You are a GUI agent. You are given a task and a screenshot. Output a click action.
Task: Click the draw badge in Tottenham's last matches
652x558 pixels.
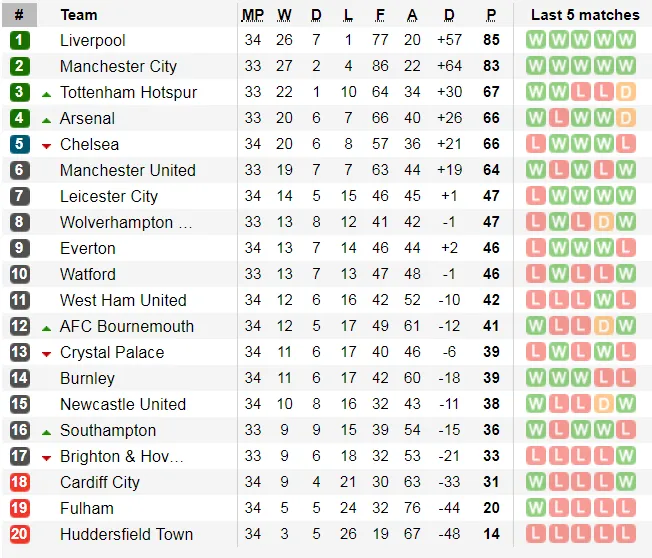[x=625, y=93]
